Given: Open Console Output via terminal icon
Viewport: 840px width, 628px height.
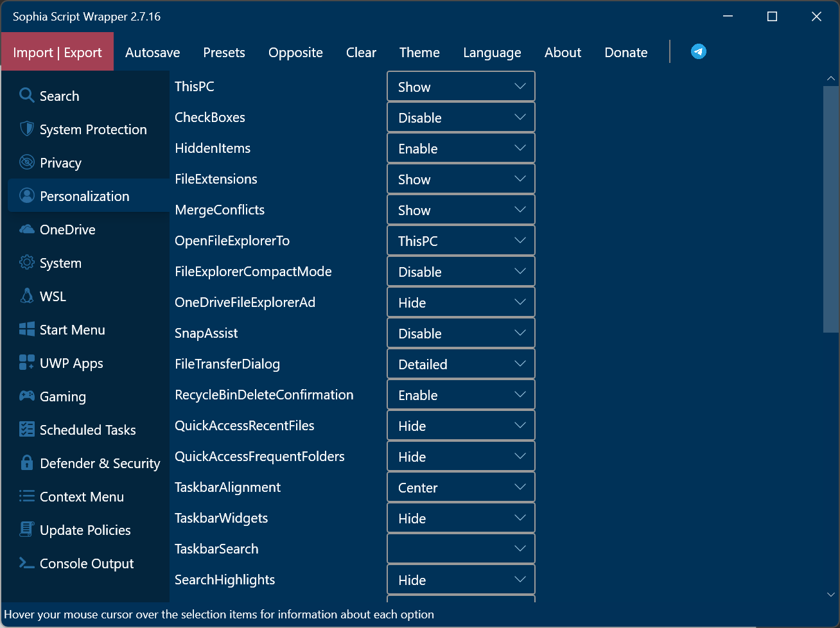Looking at the screenshot, I should [26, 563].
